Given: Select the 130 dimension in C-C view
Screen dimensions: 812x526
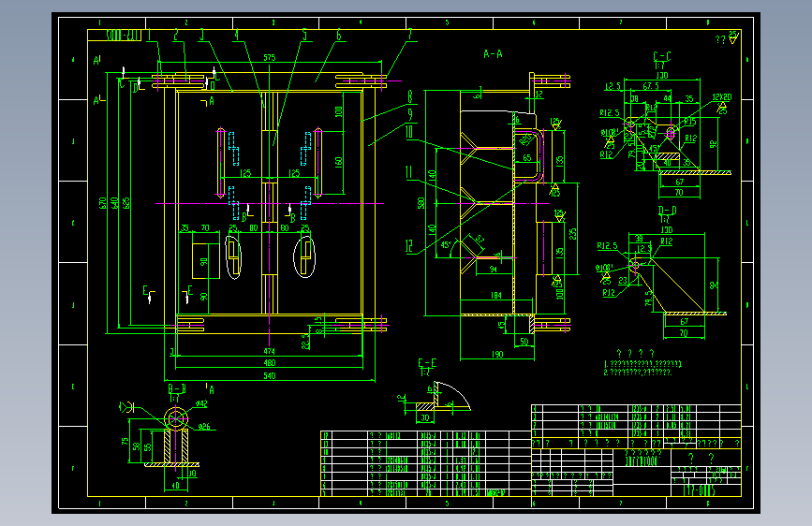Looking at the screenshot, I should coord(662,76).
